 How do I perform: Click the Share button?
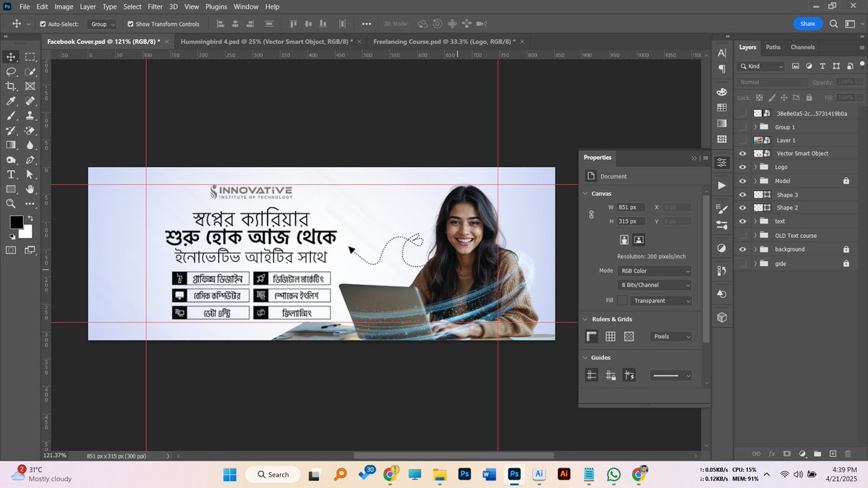pos(808,24)
